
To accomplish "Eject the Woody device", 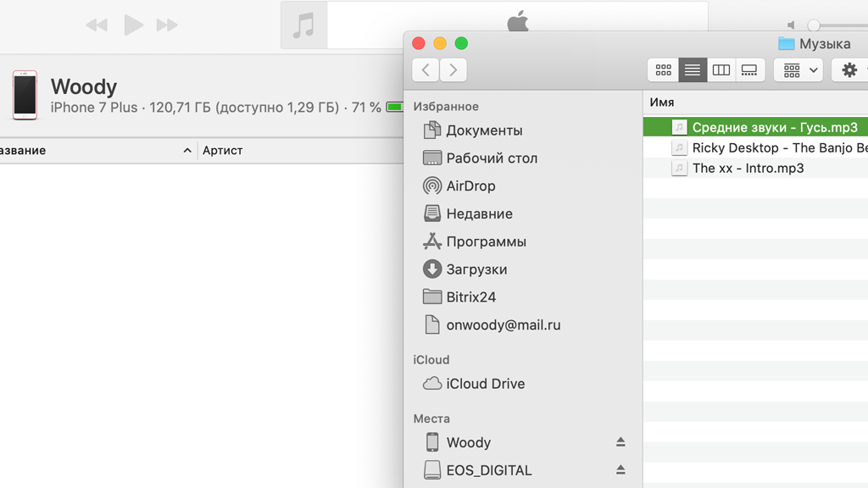I will (620, 442).
